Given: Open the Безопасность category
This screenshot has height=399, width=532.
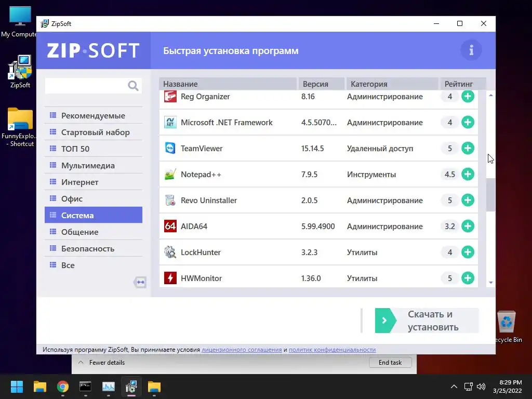Looking at the screenshot, I should pos(94,249).
